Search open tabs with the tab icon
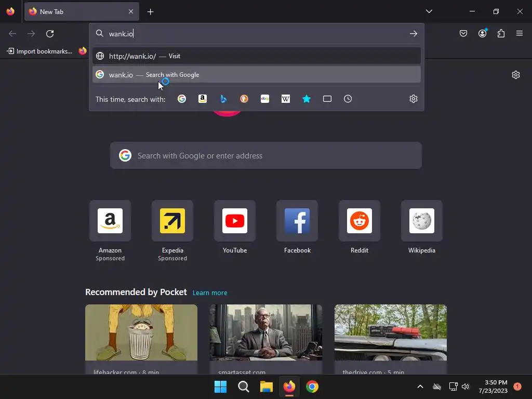Screen dimensions: 532x399 pyautogui.click(x=327, y=99)
